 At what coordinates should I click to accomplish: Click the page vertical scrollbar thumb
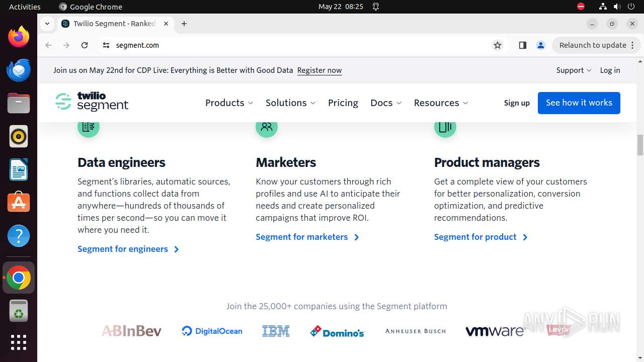[x=640, y=145]
